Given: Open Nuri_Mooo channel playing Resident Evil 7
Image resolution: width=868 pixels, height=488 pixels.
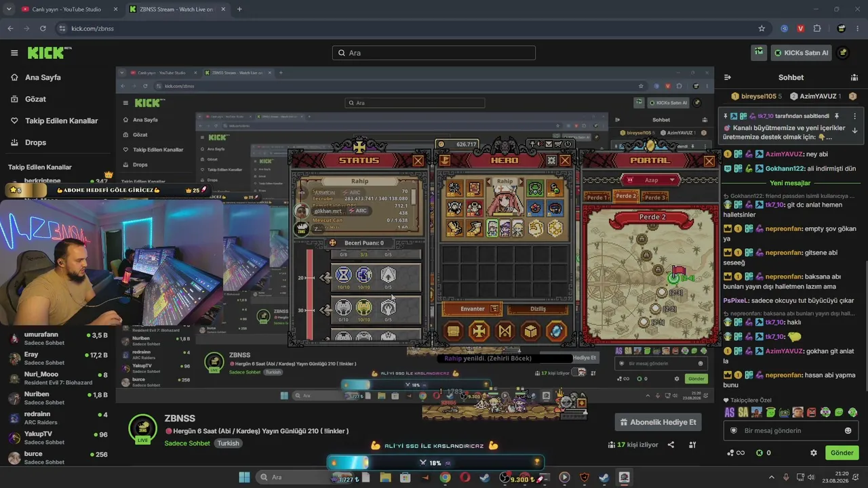Looking at the screenshot, I should pyautogui.click(x=58, y=378).
